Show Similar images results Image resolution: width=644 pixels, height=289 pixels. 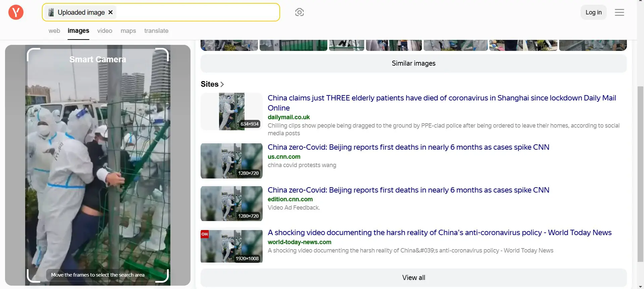[x=414, y=63]
